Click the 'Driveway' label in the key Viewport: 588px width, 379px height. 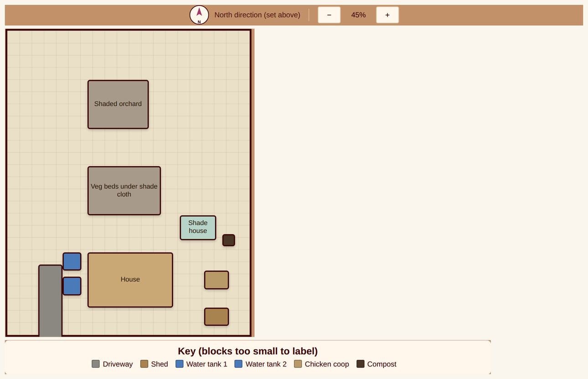(118, 364)
